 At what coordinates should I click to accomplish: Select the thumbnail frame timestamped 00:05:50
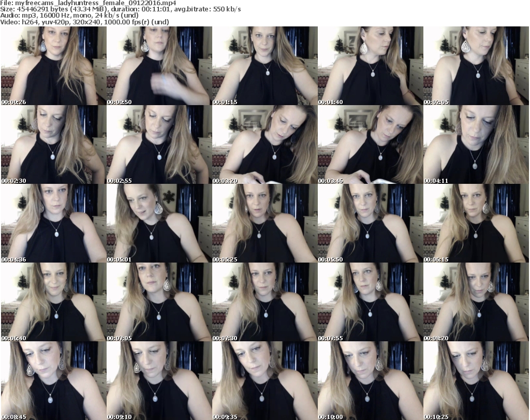[x=371, y=223]
